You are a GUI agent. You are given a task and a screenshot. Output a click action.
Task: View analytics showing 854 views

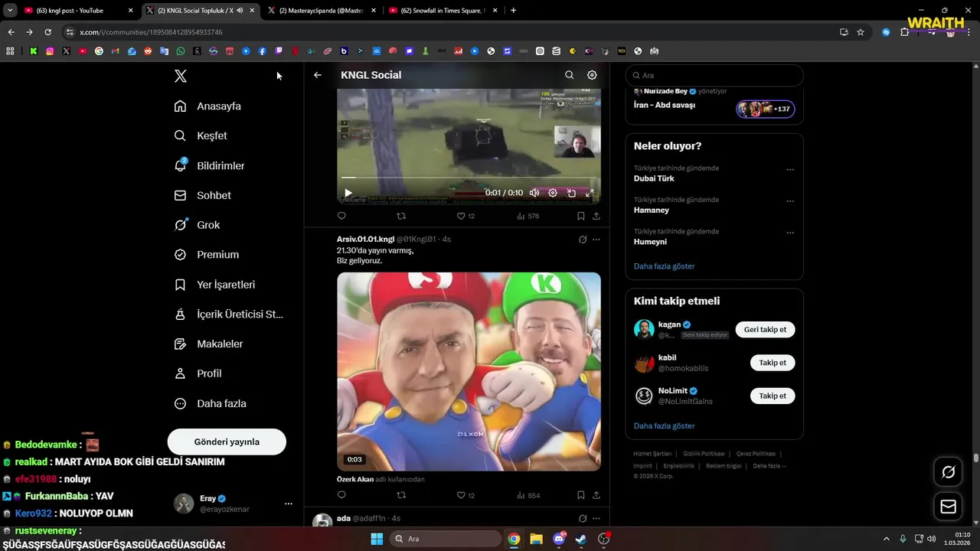[x=528, y=495]
